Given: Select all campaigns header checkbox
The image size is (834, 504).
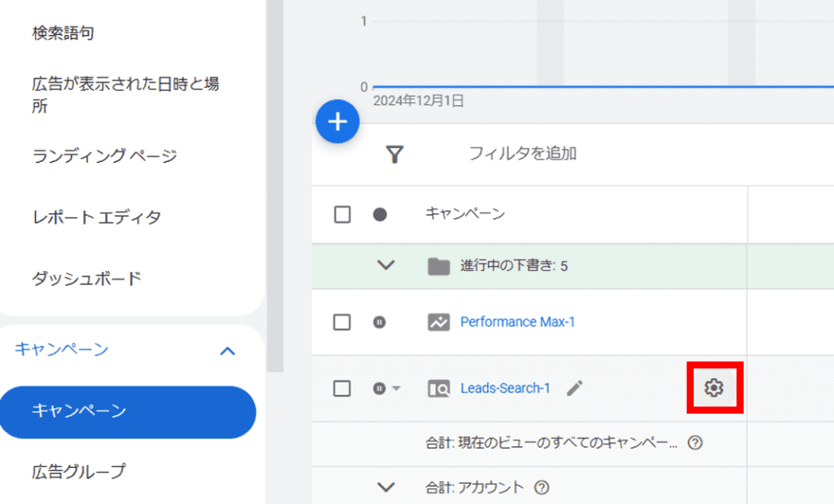Looking at the screenshot, I should click(x=342, y=215).
